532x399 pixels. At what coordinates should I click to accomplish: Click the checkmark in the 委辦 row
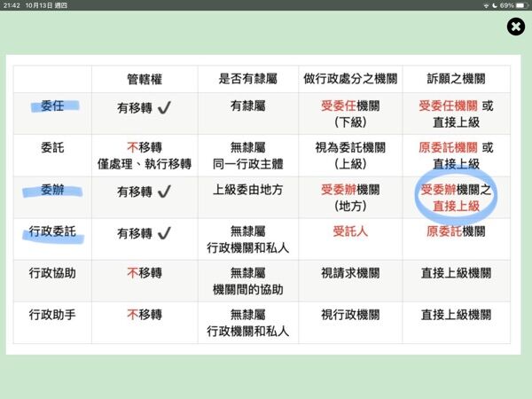[163, 191]
